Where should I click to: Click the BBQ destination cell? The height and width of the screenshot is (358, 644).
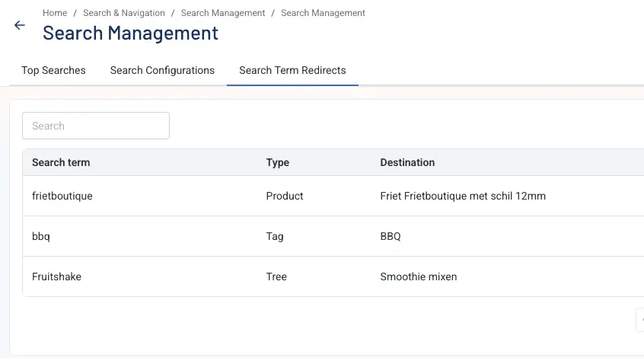pos(391,236)
